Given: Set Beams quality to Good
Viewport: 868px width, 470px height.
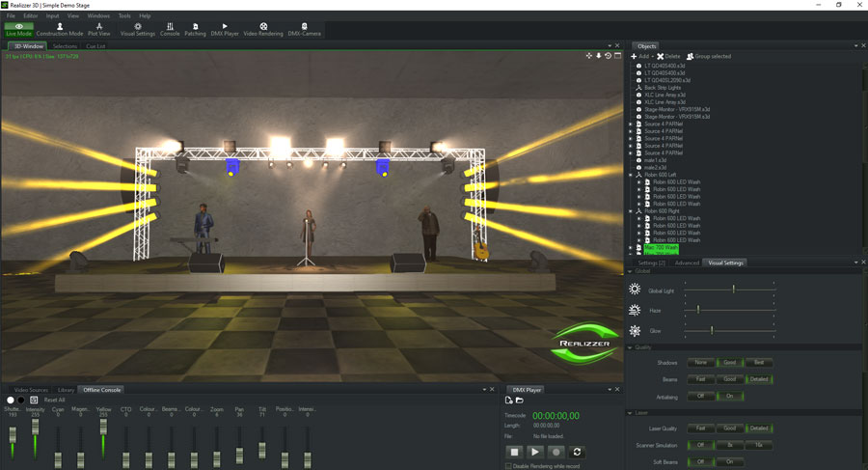Looking at the screenshot, I should point(730,379).
